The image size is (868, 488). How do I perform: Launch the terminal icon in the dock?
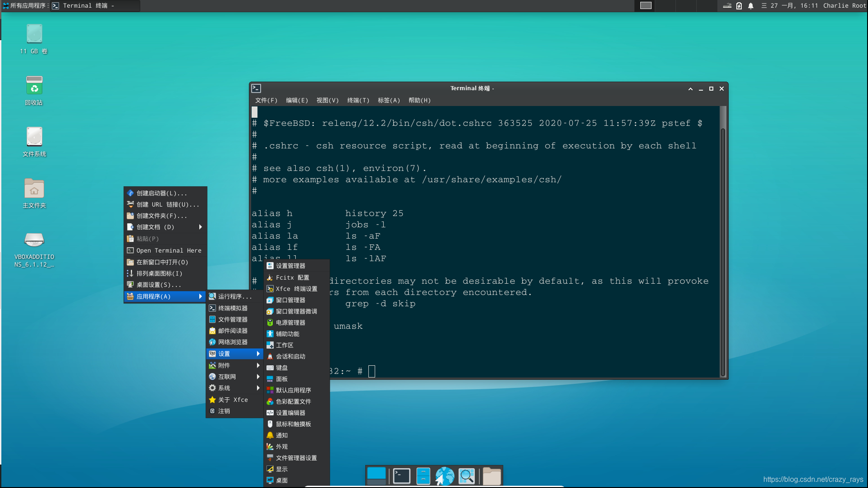click(x=401, y=476)
